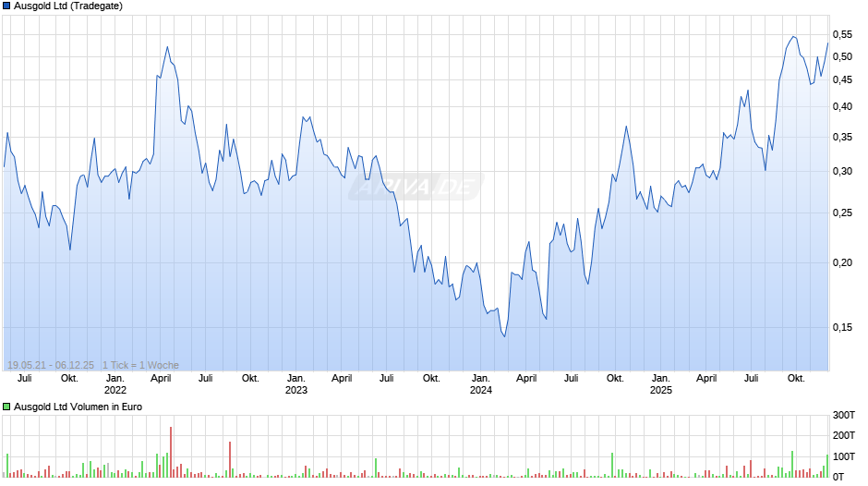
Task: Click the price line's April 2022 peak
Action: point(167,47)
